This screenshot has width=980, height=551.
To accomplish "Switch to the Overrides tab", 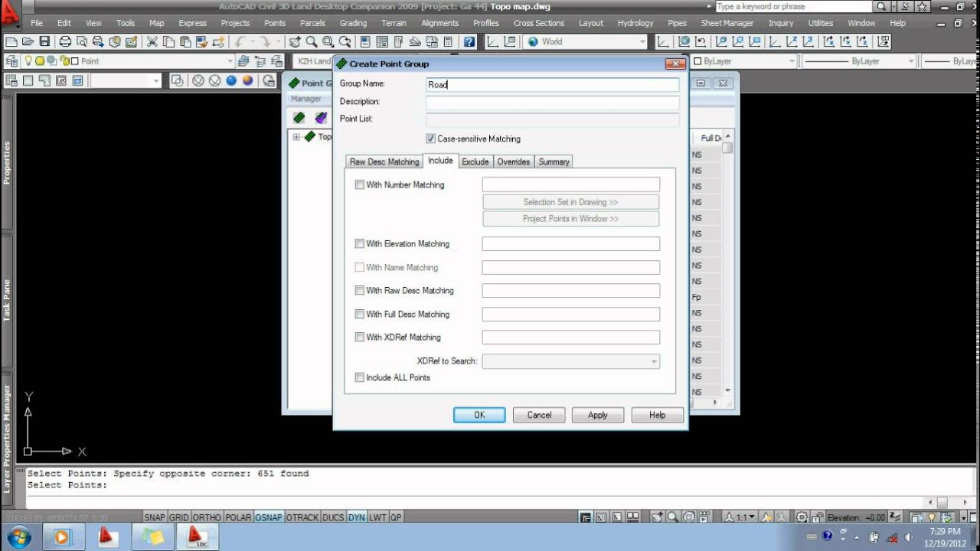I will click(514, 161).
